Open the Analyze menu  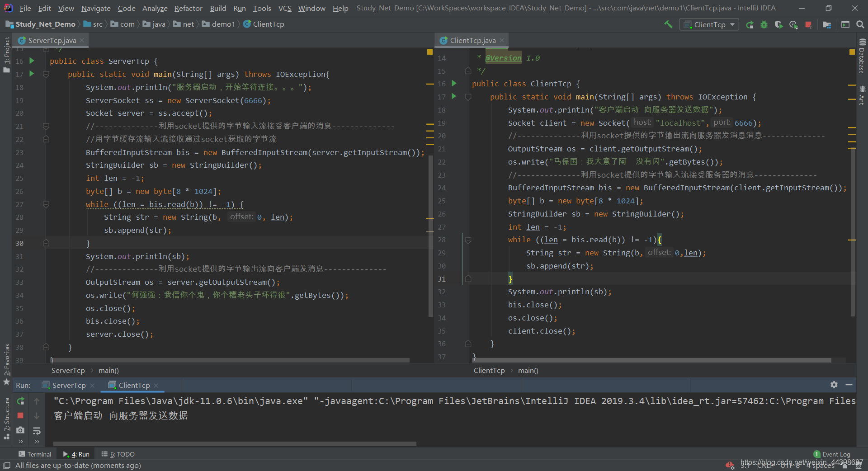(155, 8)
